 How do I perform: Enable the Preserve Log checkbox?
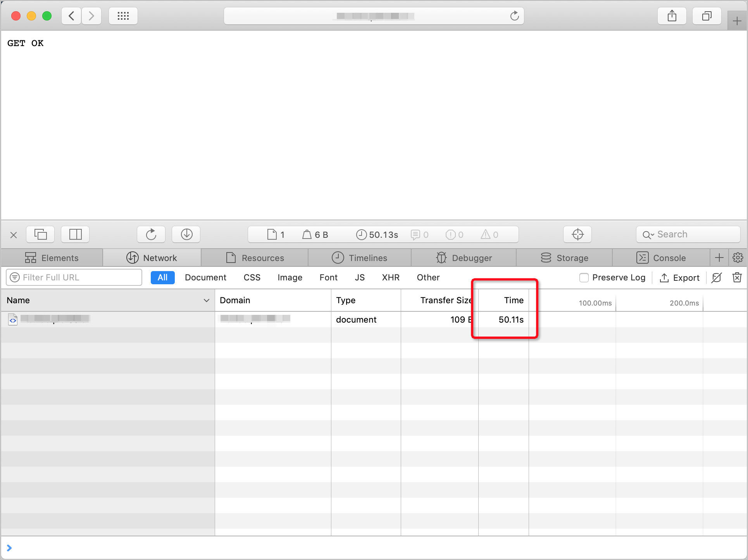(x=584, y=277)
